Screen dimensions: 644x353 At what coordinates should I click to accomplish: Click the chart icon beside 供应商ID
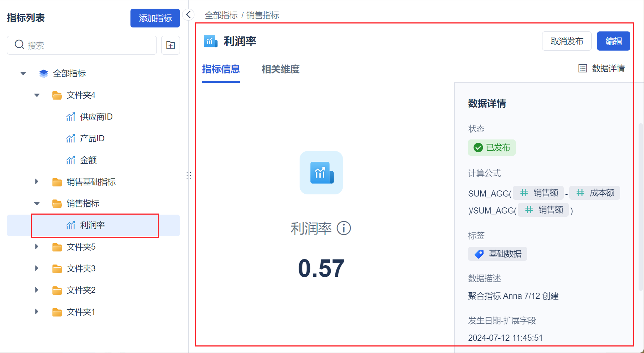pos(71,117)
